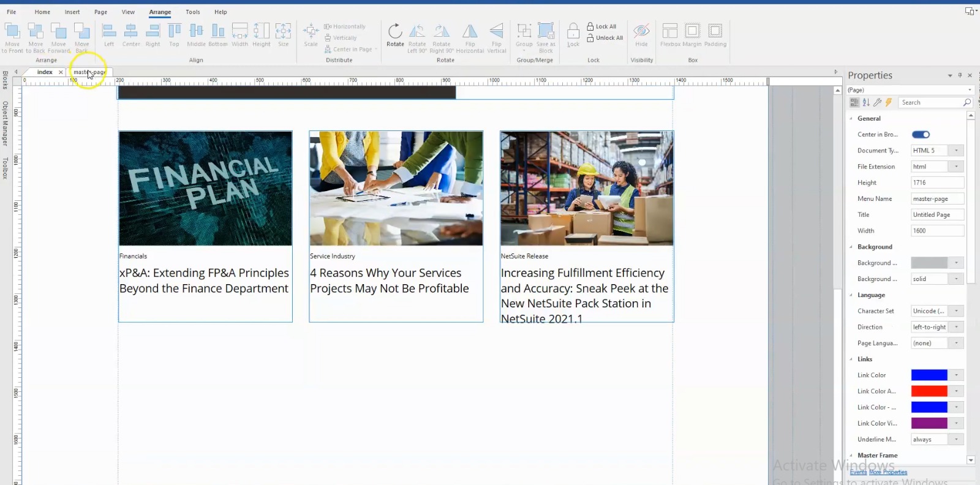Flip Horizontal the selection
This screenshot has width=980, height=485.
[470, 31]
